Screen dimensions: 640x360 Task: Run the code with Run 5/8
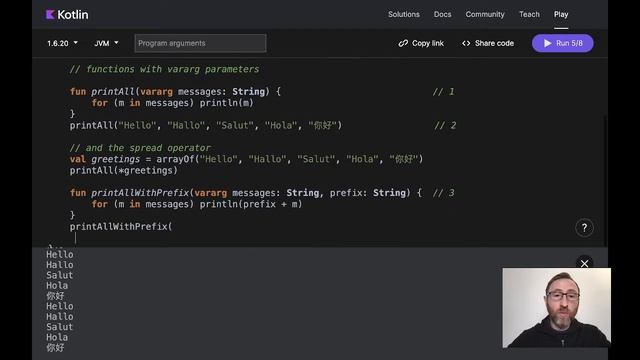tap(562, 43)
